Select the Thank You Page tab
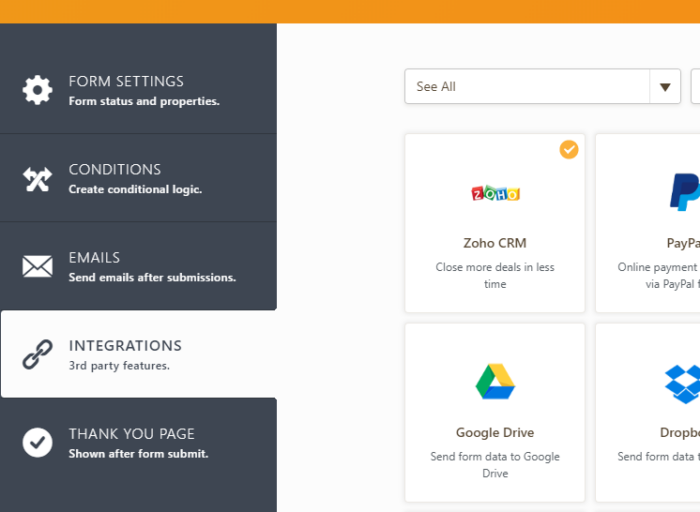 click(138, 442)
